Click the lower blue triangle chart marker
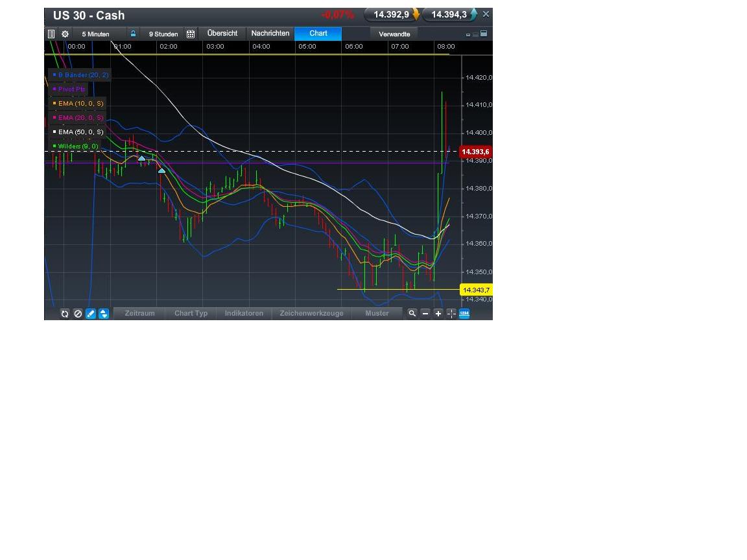The width and height of the screenshot is (747, 560). point(161,170)
